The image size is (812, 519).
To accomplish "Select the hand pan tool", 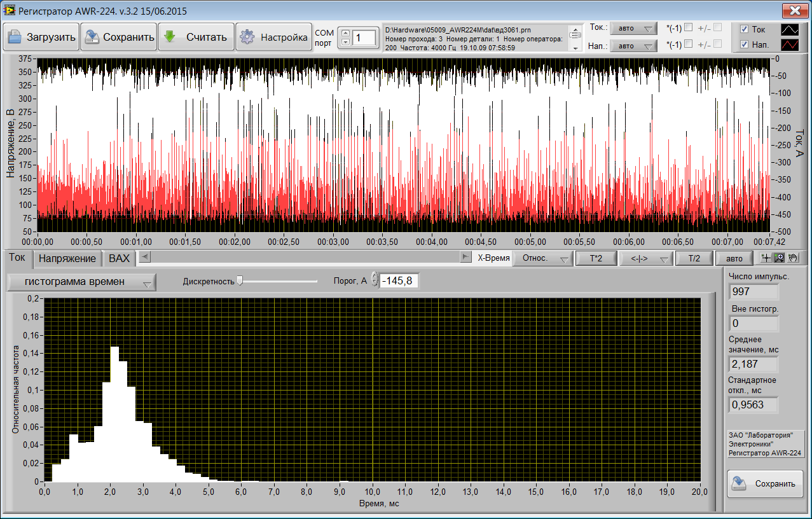I will [x=792, y=258].
